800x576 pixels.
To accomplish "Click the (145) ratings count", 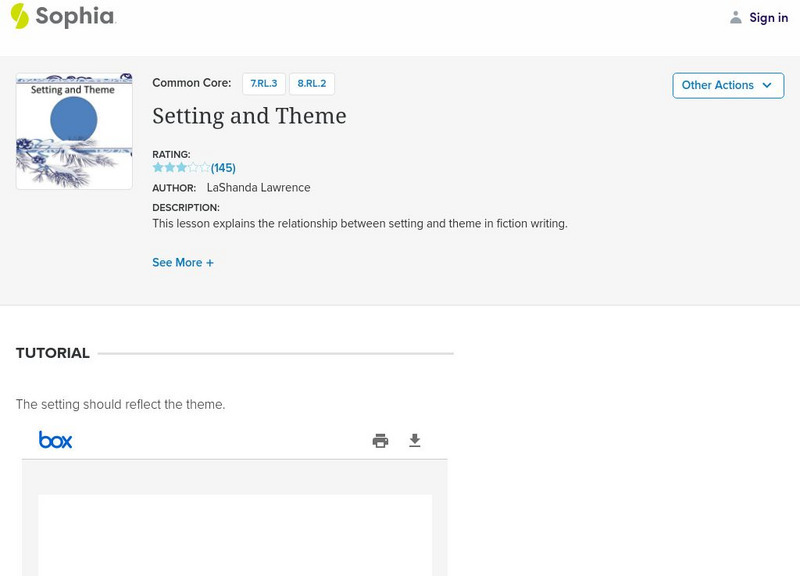I will 223,168.
